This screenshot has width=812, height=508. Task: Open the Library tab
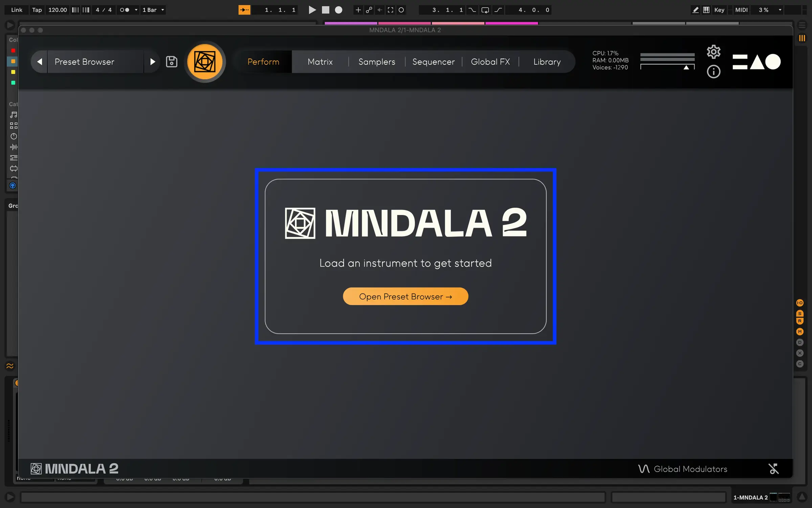(547, 62)
